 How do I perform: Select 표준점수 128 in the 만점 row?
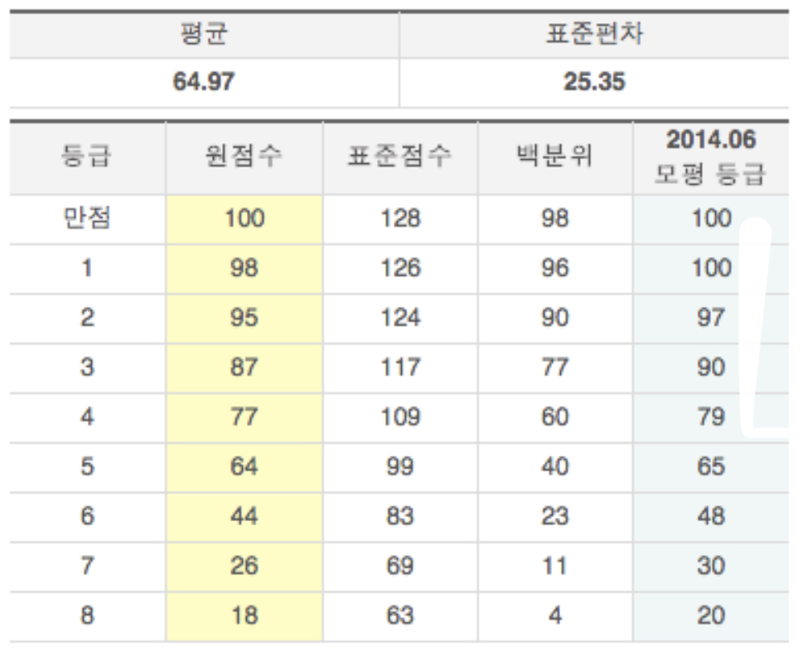click(x=400, y=219)
